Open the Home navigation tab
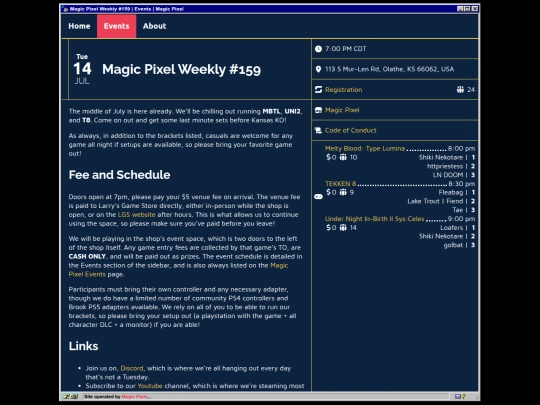 [79, 26]
